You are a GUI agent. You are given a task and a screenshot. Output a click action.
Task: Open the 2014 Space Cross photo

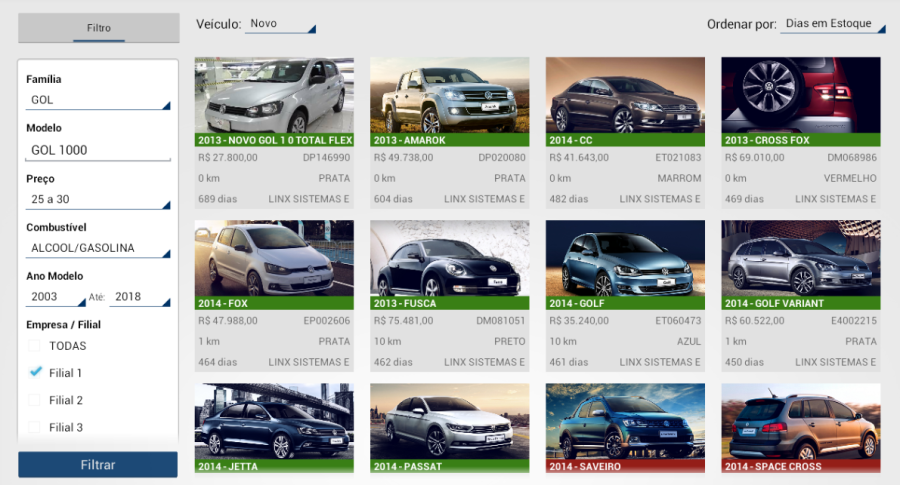click(x=801, y=422)
